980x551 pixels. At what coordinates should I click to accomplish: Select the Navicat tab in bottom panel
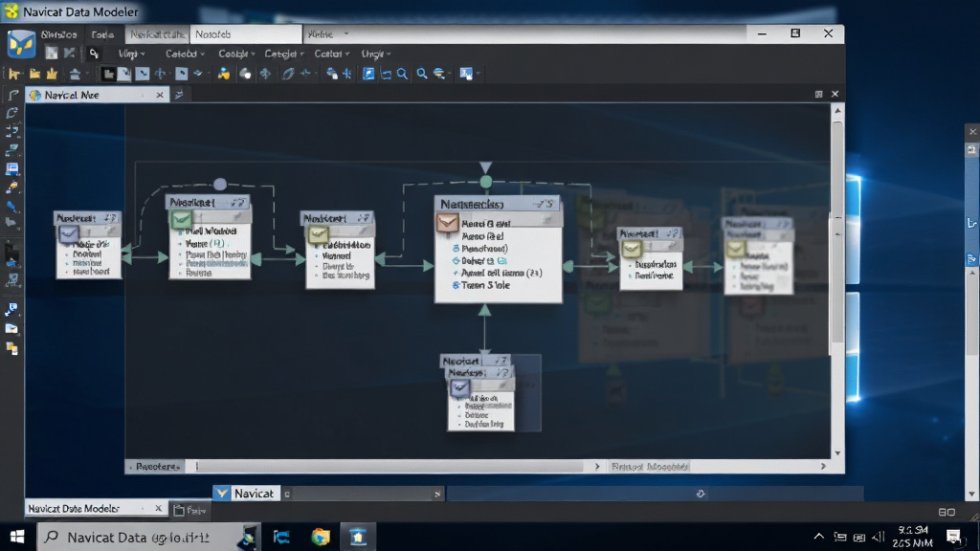pyautogui.click(x=246, y=494)
